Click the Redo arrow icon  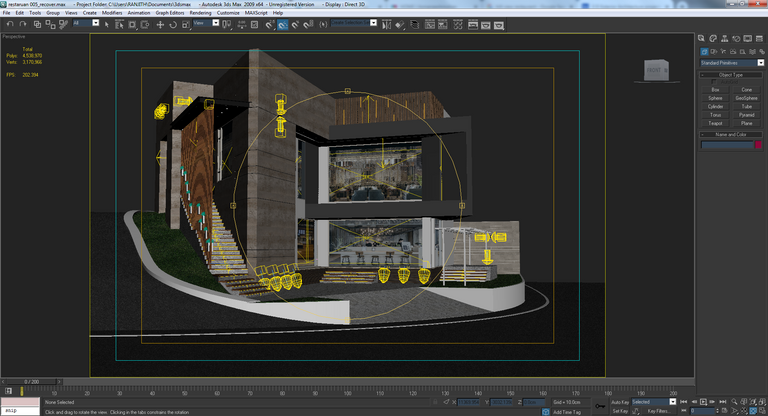coord(23,24)
